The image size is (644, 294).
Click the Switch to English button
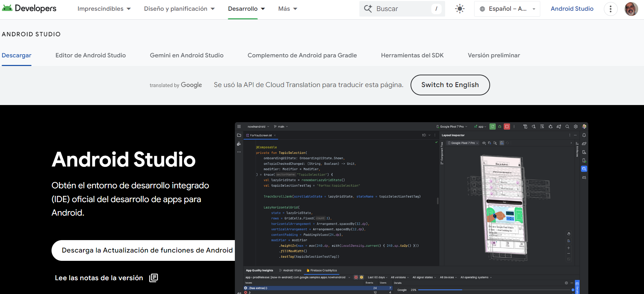pyautogui.click(x=450, y=85)
